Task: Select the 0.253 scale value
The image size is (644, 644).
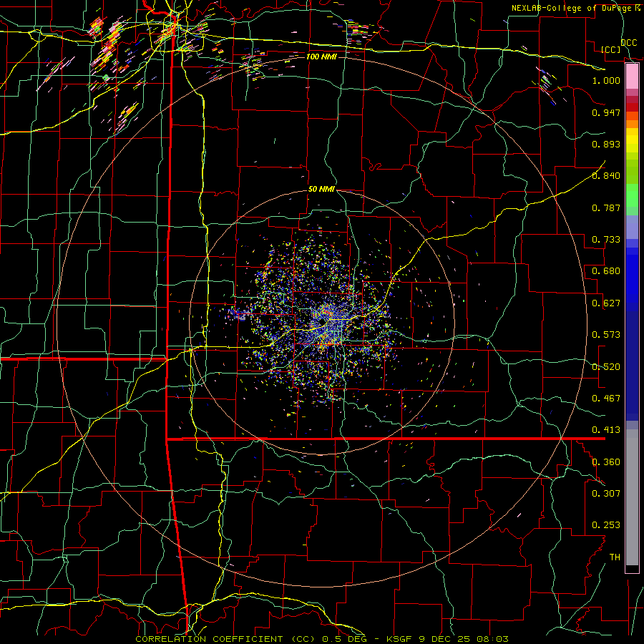Action: (x=606, y=525)
